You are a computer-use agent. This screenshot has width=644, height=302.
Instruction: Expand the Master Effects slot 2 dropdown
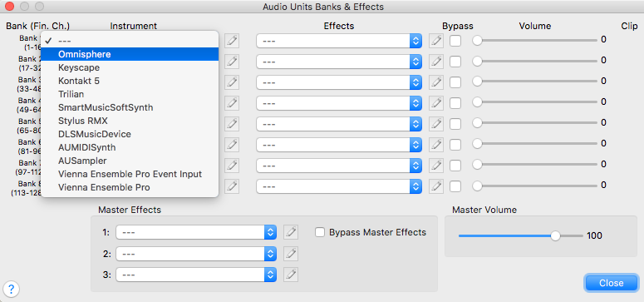(196, 254)
